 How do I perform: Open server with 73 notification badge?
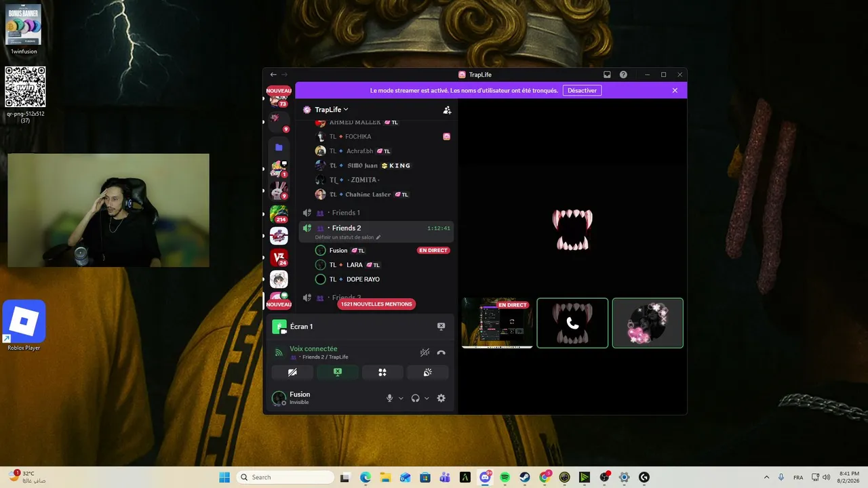coord(279,101)
